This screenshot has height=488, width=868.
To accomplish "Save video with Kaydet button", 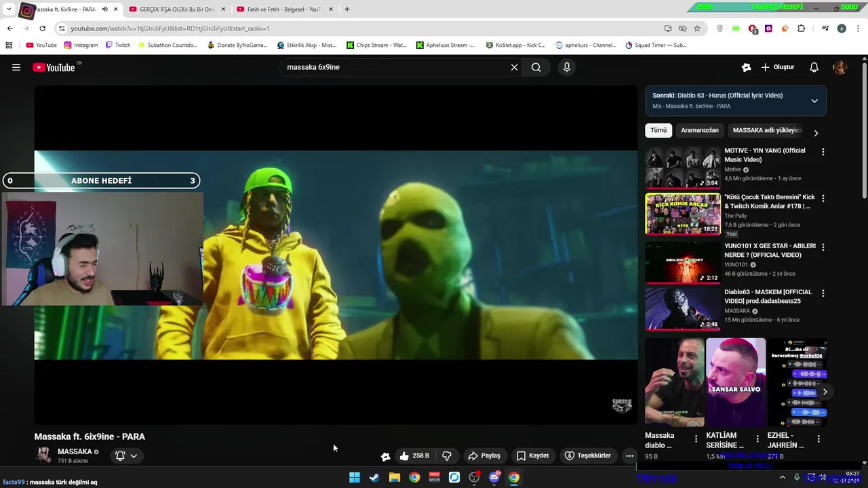I will (533, 455).
